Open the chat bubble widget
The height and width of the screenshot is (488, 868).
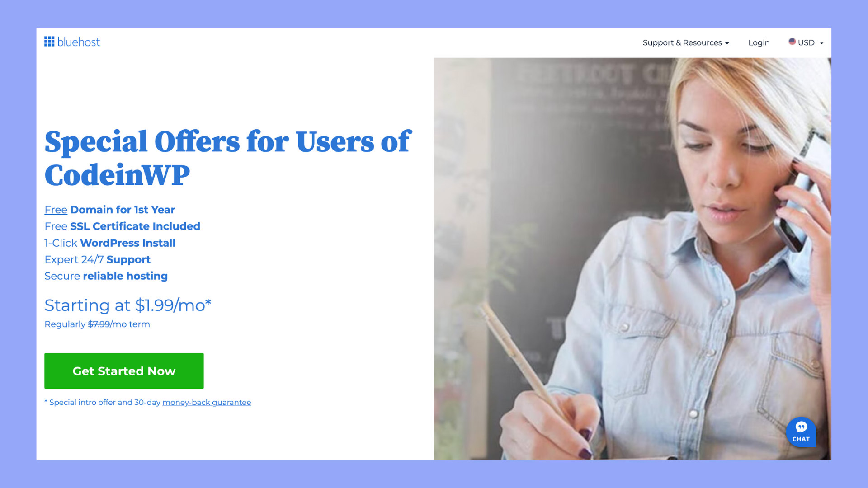[x=801, y=432]
